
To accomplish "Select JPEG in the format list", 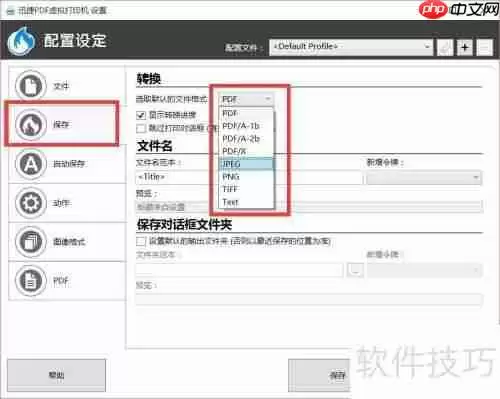I will pos(246,164).
